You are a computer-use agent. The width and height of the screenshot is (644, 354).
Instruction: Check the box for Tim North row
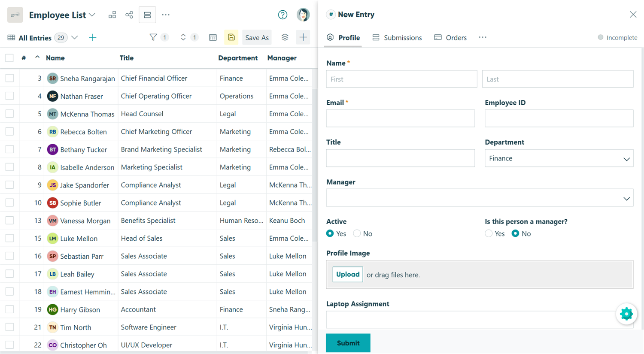pyautogui.click(x=9, y=327)
